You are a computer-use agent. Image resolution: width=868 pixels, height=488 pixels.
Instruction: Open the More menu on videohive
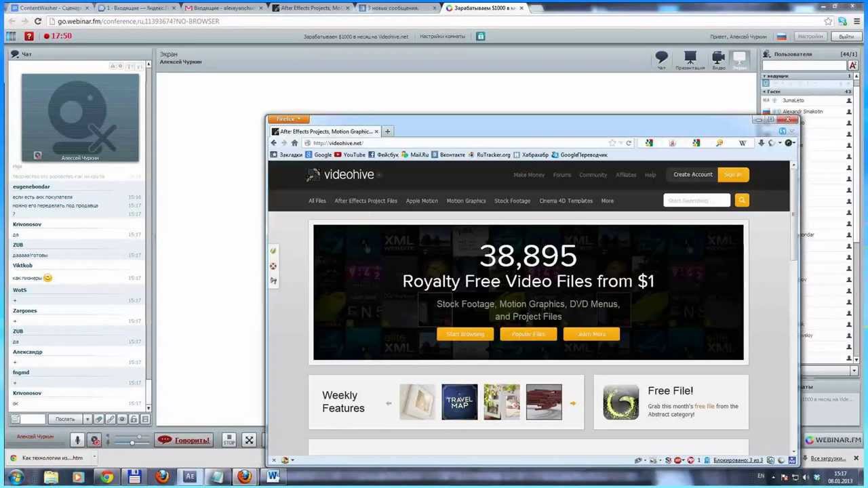pos(607,201)
